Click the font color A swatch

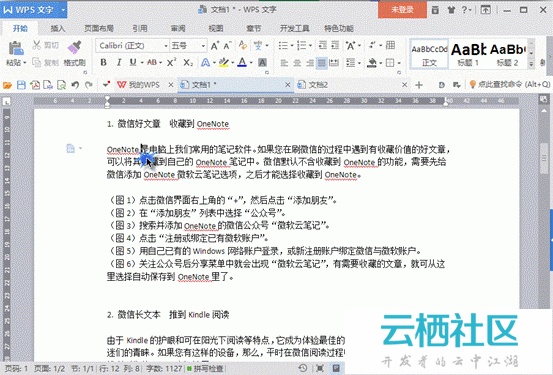pos(242,63)
